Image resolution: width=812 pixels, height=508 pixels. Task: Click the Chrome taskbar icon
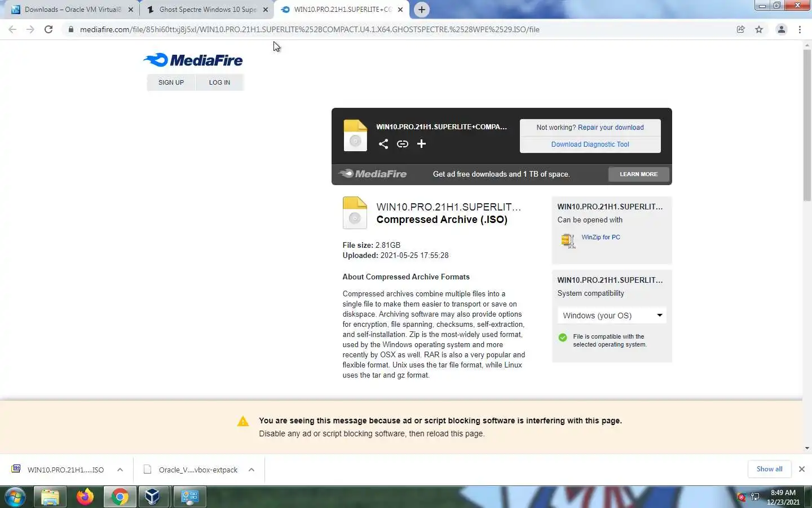(x=120, y=497)
